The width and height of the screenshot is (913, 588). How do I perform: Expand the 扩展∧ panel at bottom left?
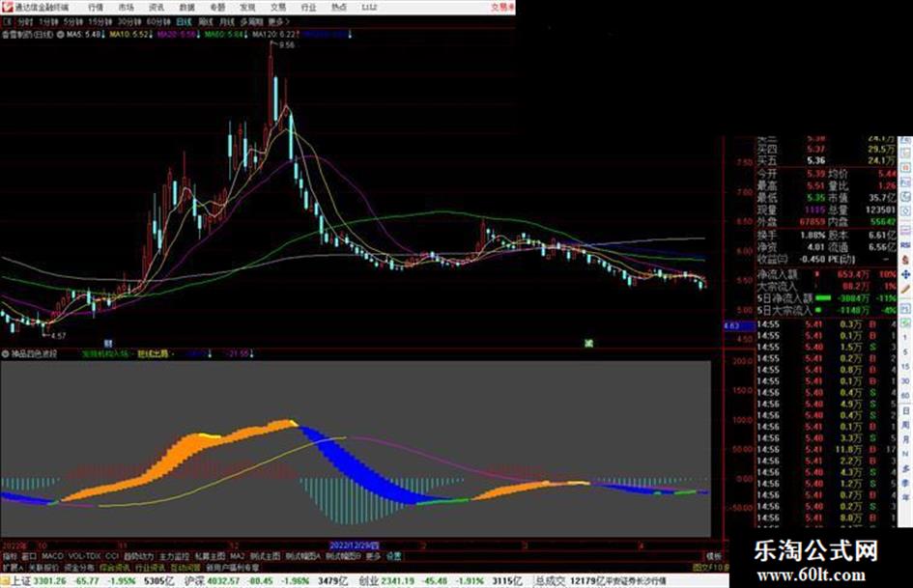(13, 567)
